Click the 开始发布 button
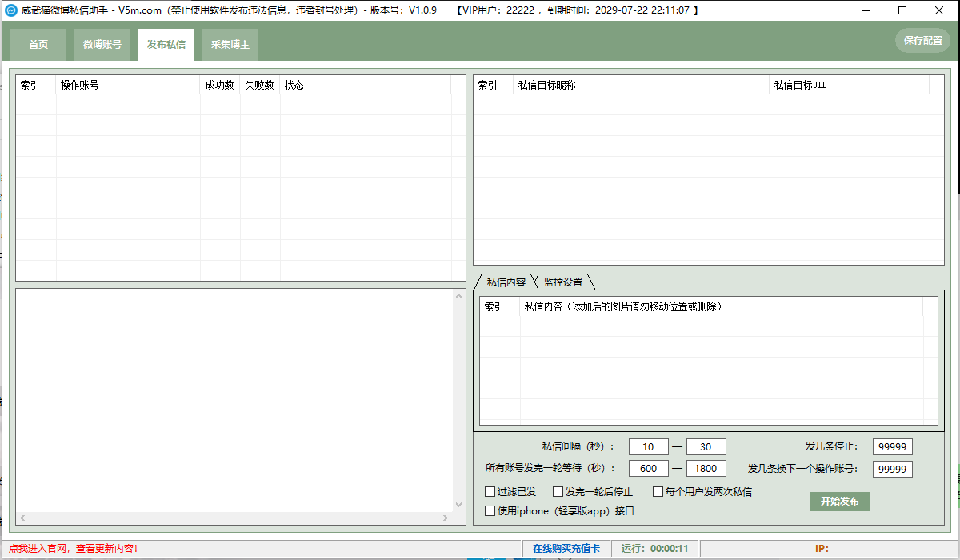Screen dimensions: 960x560 pos(840,502)
